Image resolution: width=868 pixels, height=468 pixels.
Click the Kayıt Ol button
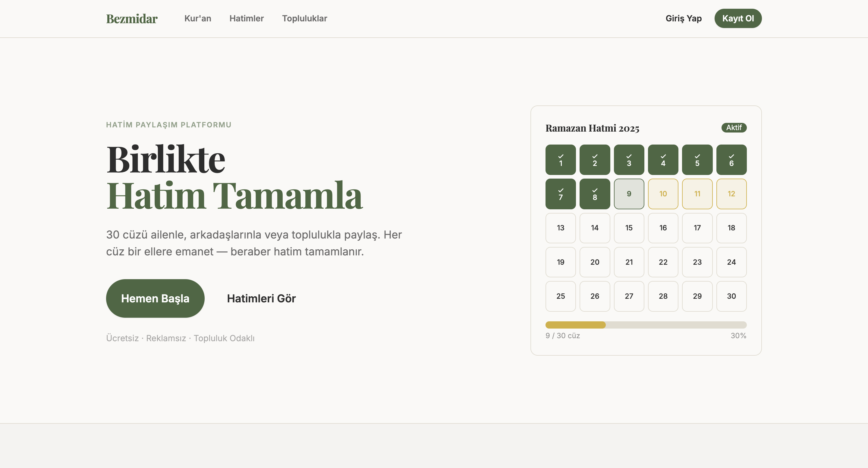(x=738, y=18)
